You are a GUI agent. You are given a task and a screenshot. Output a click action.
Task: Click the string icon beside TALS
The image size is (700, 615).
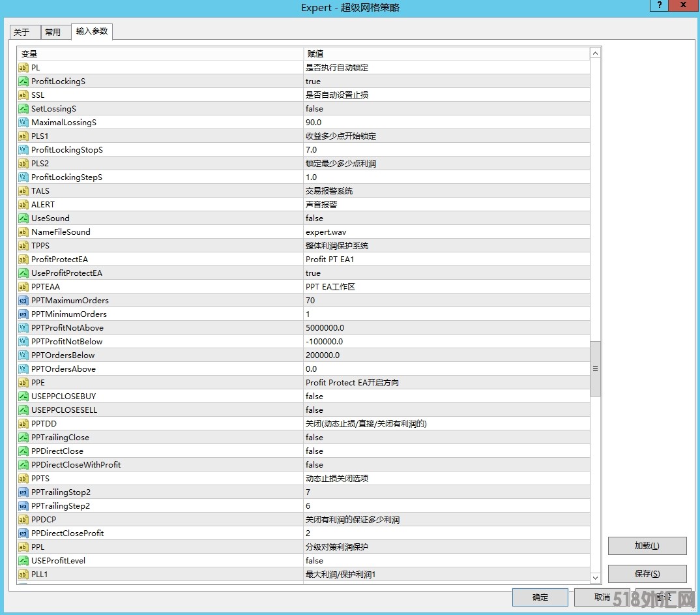23,191
